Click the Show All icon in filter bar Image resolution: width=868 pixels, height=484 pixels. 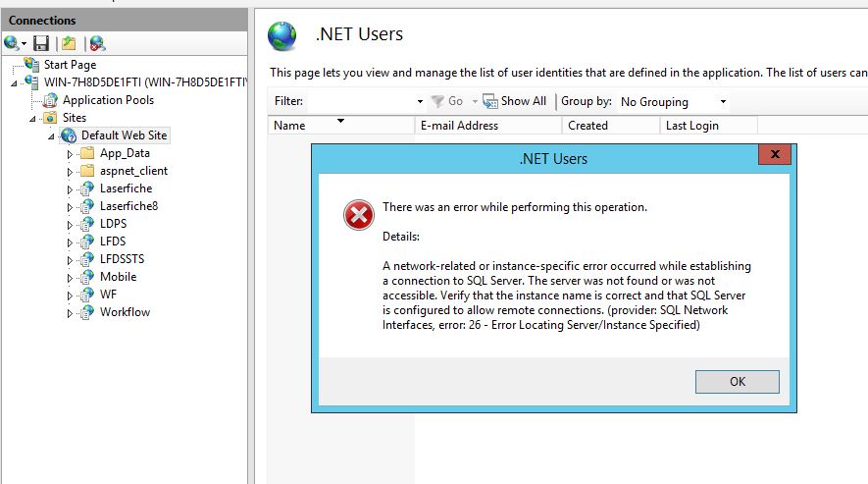(x=490, y=101)
